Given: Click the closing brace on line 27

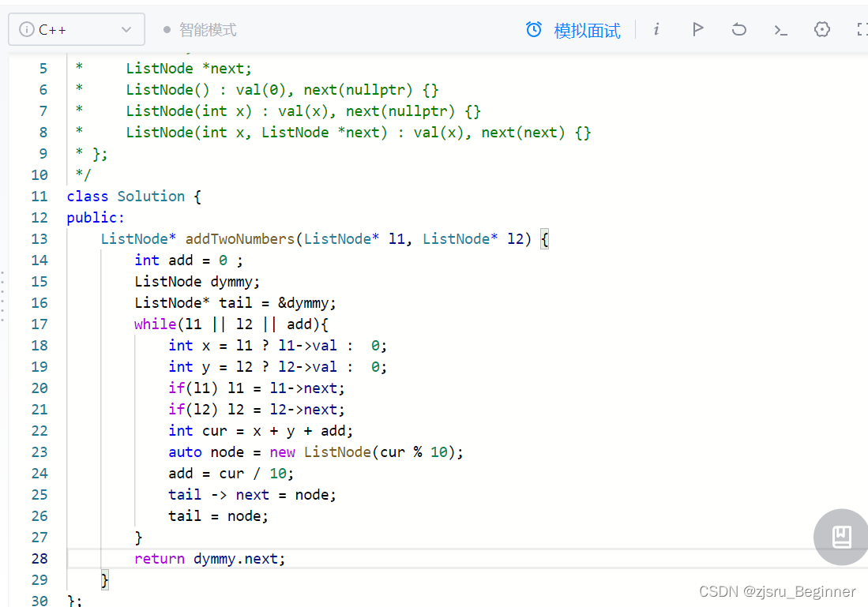Looking at the screenshot, I should click(138, 538).
